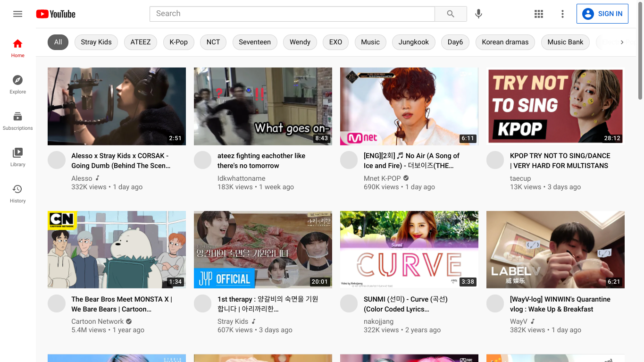Click the search magnifier button

coord(451,14)
